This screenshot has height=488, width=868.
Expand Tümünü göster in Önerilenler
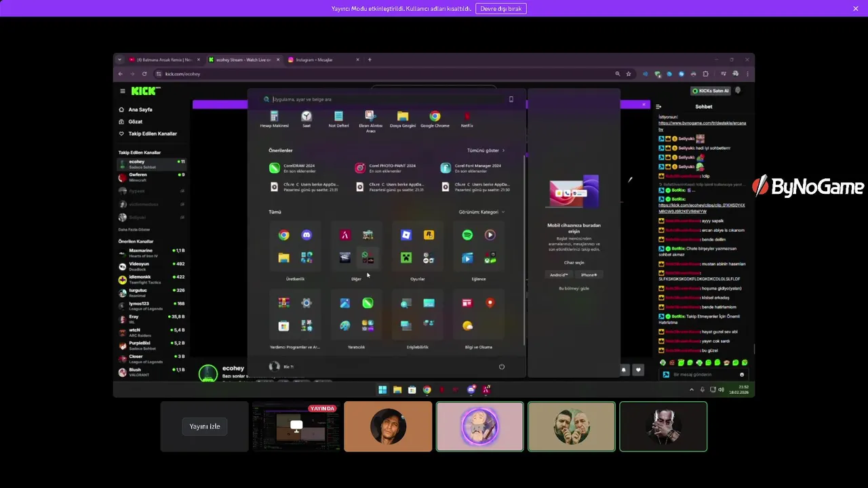click(x=486, y=150)
